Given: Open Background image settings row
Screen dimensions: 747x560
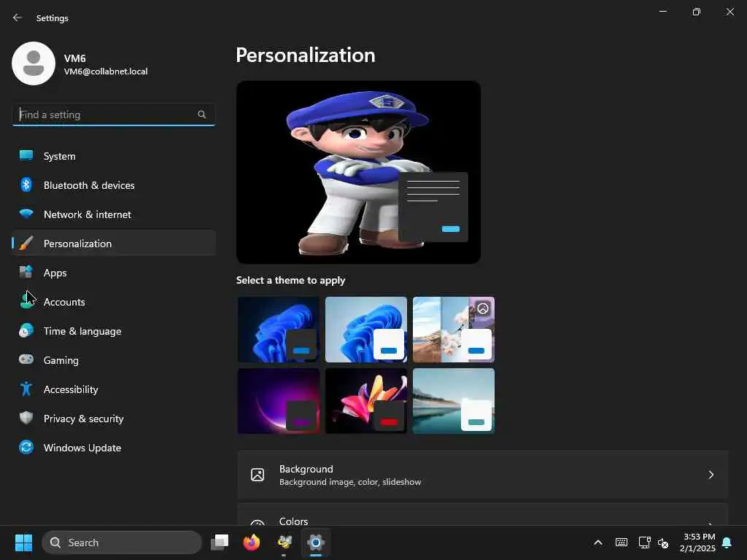Looking at the screenshot, I should 483,475.
